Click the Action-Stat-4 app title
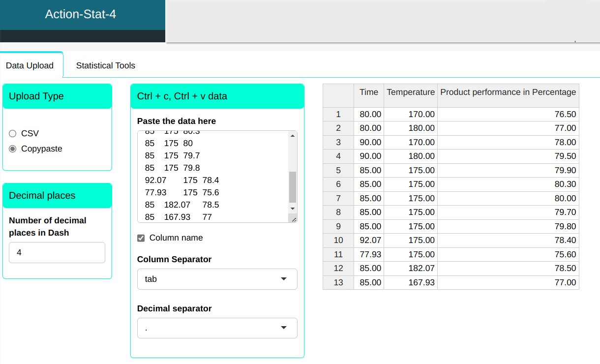The height and width of the screenshot is (364, 600). click(81, 14)
